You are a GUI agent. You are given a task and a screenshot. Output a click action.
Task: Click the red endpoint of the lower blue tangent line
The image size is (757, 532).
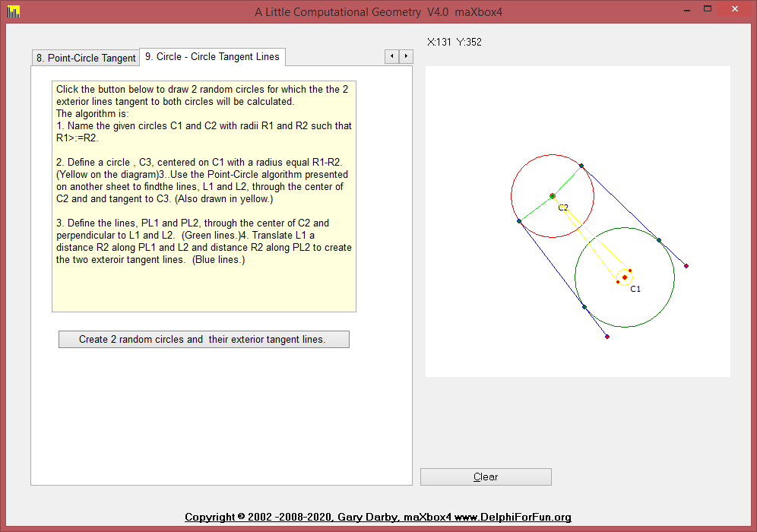(607, 337)
